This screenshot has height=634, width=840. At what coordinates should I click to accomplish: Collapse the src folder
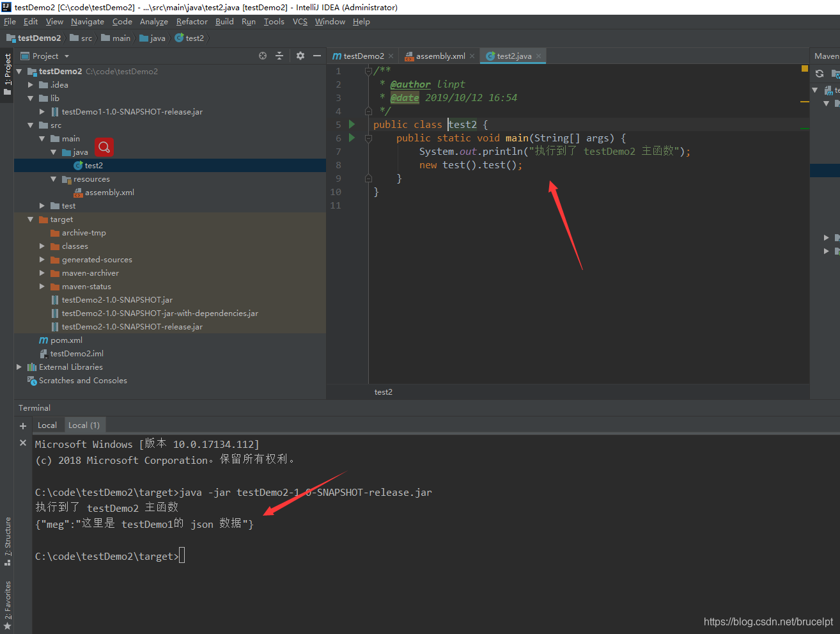(x=31, y=125)
